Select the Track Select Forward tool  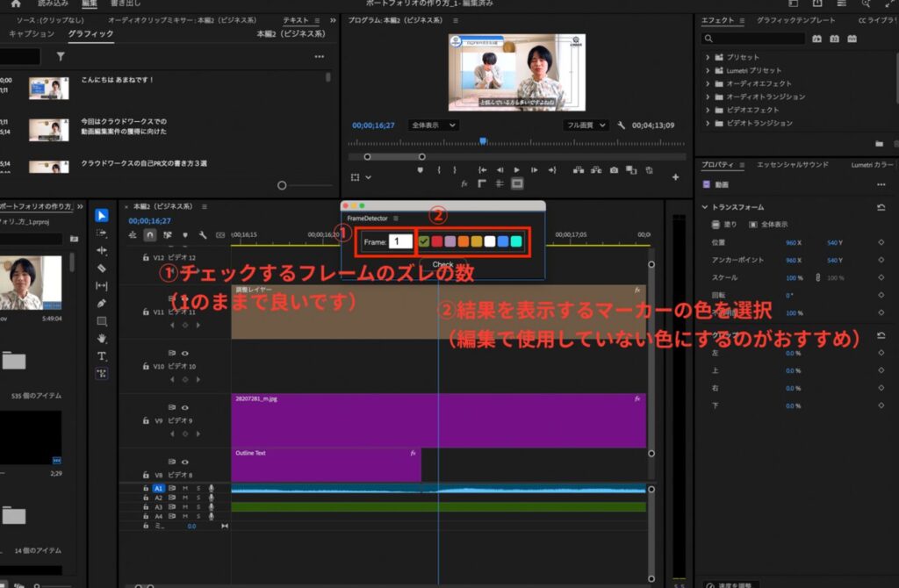(x=102, y=233)
